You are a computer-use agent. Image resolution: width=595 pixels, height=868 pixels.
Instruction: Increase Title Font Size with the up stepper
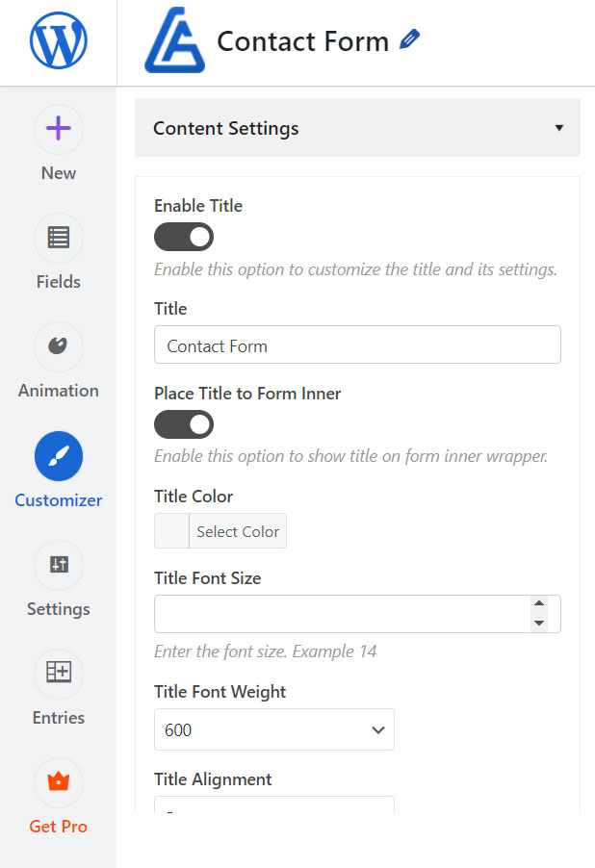(x=540, y=607)
